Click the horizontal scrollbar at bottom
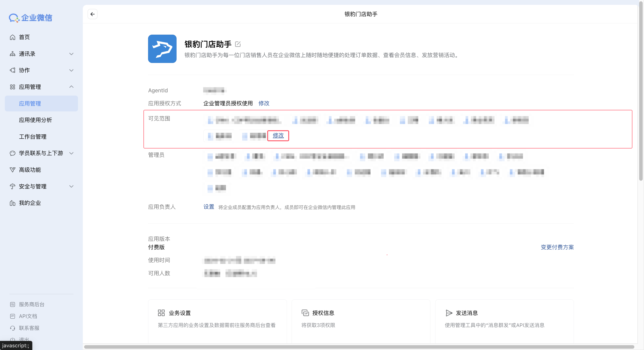The width and height of the screenshot is (644, 350). click(359, 347)
